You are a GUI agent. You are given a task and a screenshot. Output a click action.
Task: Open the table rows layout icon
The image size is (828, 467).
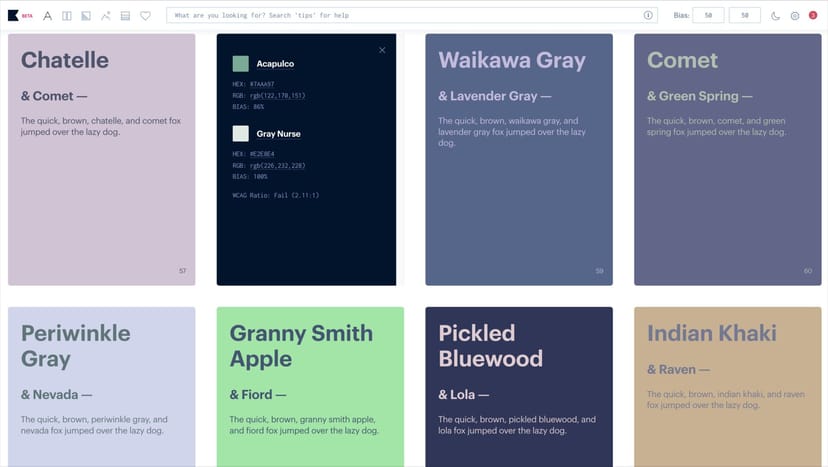point(125,16)
